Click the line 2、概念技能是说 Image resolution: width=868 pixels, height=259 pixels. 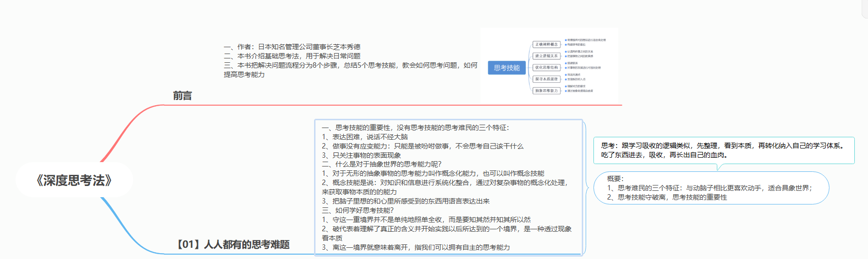click(445, 187)
